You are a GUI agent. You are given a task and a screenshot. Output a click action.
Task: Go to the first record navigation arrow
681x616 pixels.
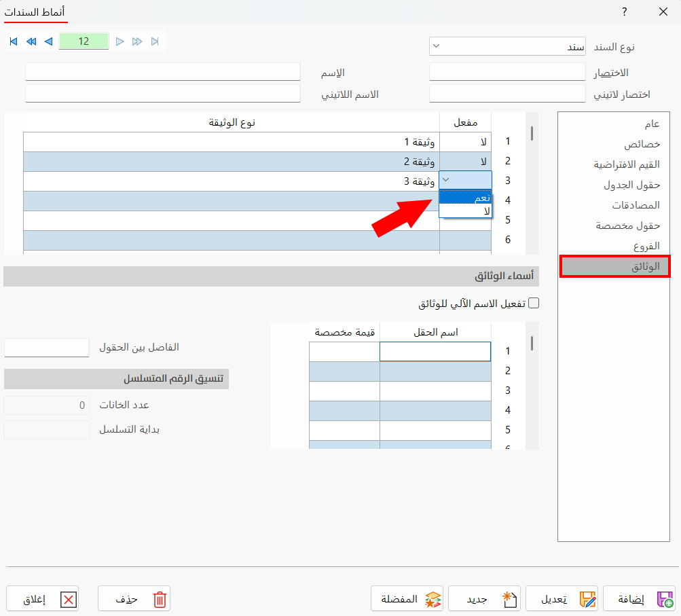click(x=14, y=41)
